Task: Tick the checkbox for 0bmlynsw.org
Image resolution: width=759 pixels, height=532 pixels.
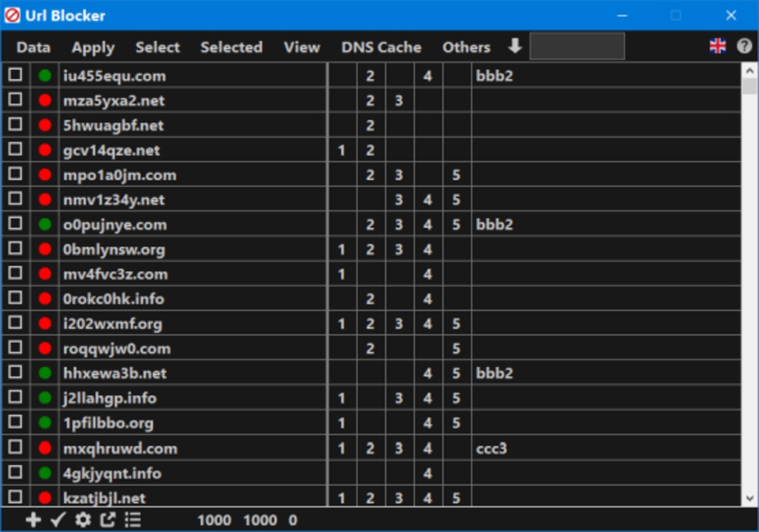Action: click(15, 248)
